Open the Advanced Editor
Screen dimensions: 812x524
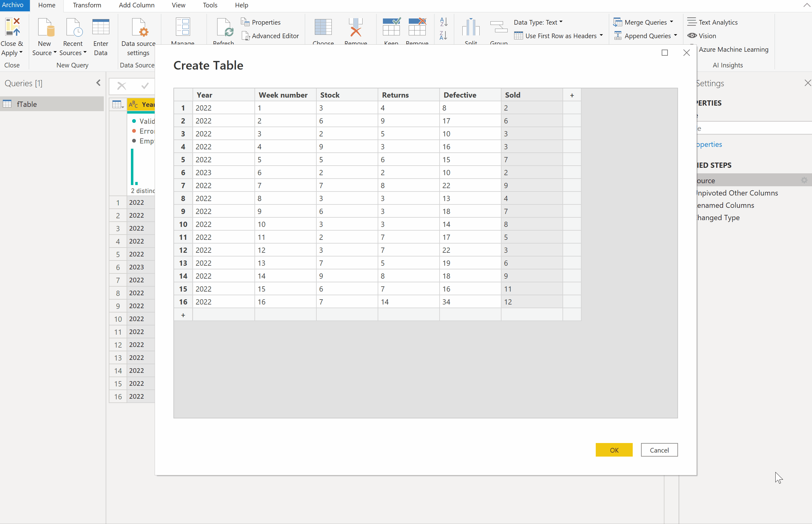coord(271,36)
